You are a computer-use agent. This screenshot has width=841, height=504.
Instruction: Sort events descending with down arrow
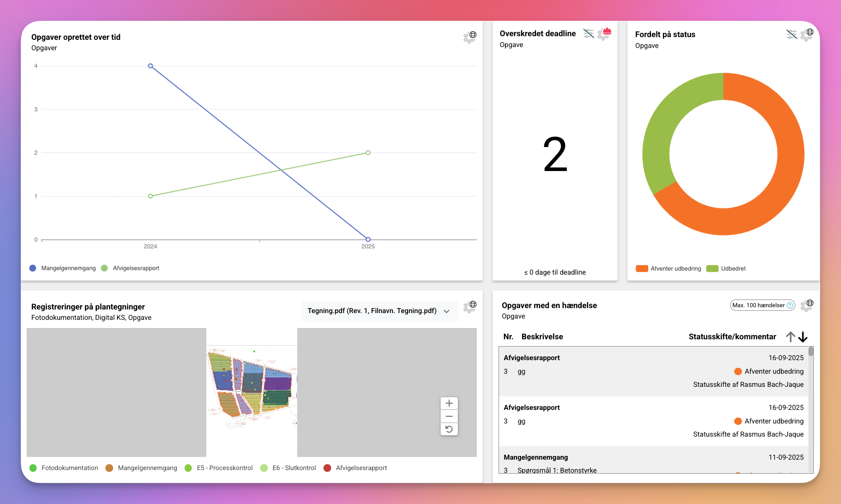click(x=803, y=337)
